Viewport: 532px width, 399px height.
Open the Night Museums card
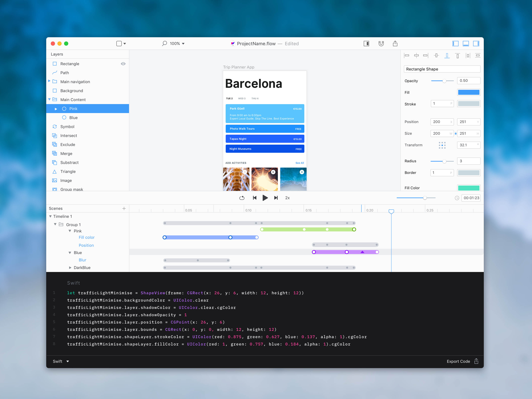[x=265, y=149]
